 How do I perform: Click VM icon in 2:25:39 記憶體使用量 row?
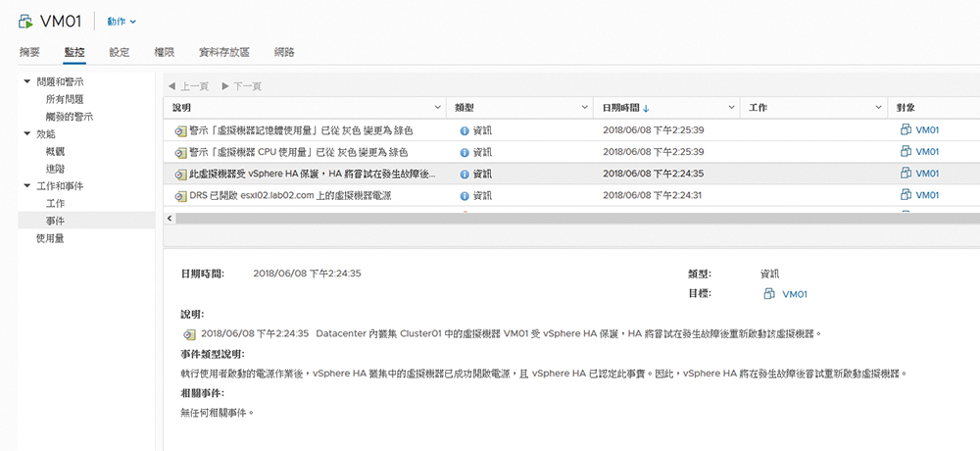906,129
